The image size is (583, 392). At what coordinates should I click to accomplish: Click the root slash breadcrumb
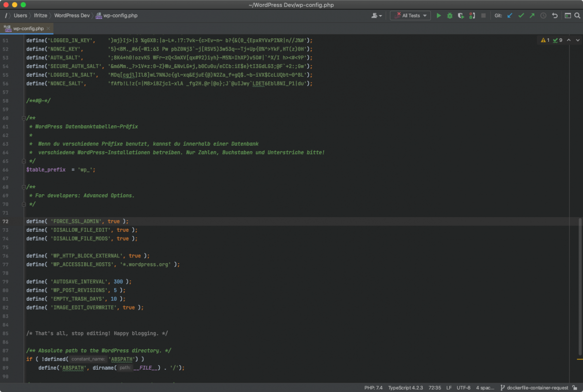click(6, 16)
